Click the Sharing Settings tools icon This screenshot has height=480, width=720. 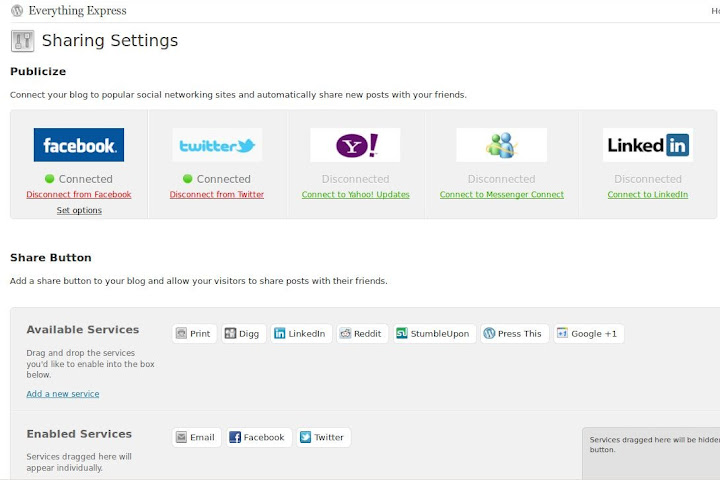click(22, 41)
